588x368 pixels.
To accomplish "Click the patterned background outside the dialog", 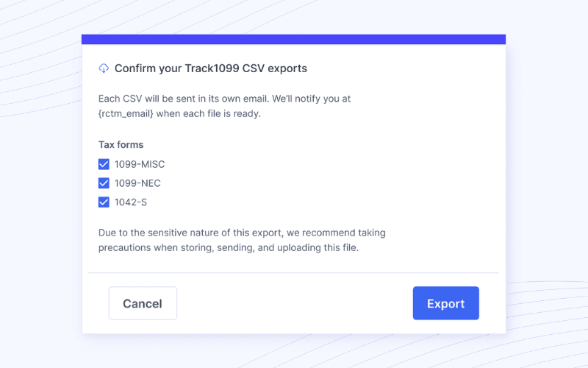I will coord(37,184).
